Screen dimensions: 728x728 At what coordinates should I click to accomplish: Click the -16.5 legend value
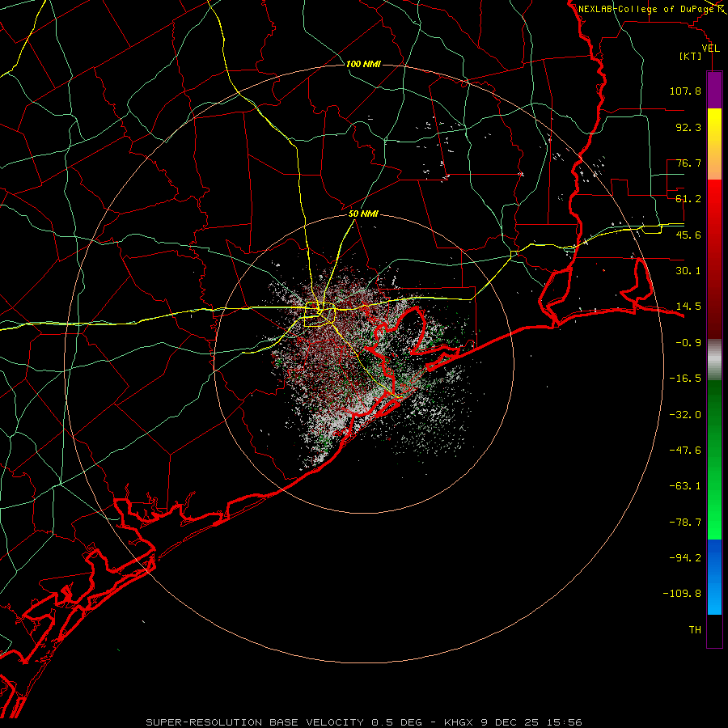click(x=685, y=379)
